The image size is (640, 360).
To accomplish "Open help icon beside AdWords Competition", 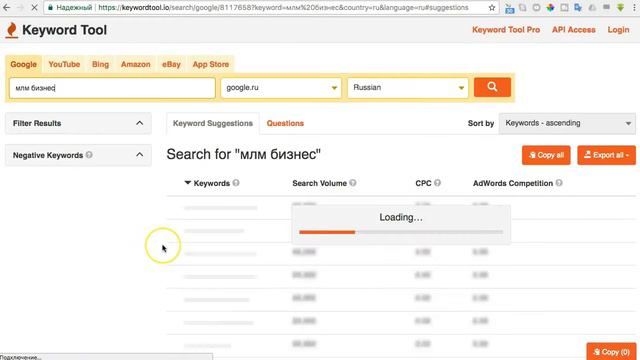I will tap(559, 183).
